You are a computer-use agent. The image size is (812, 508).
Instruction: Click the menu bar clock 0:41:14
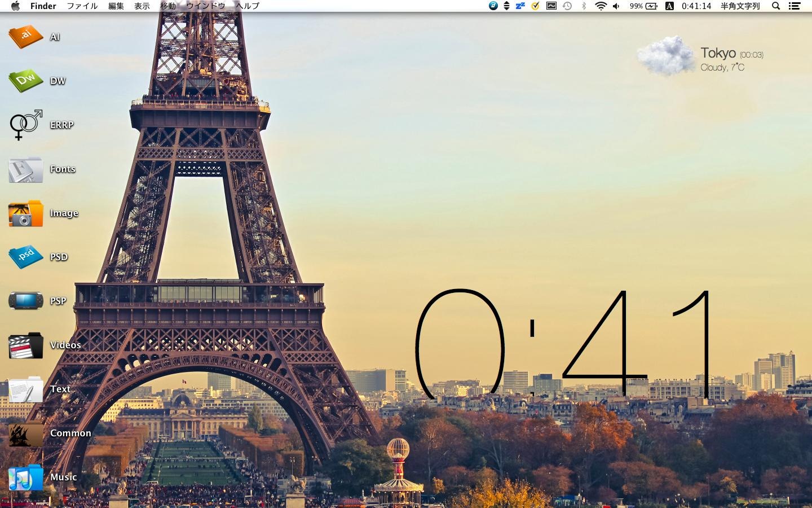click(696, 6)
